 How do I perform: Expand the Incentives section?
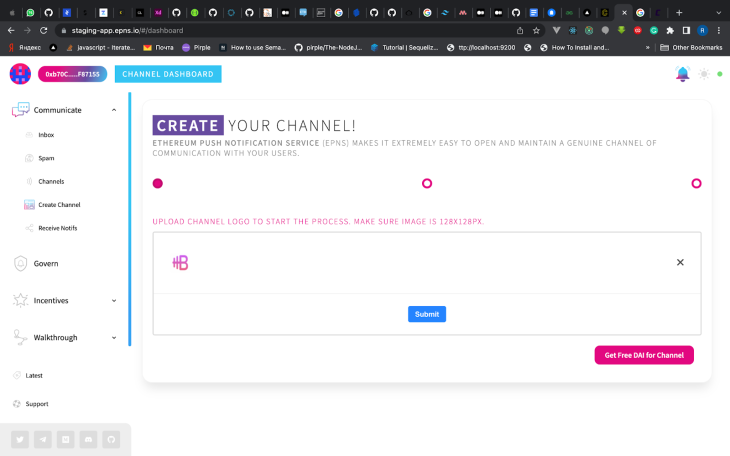pyautogui.click(x=114, y=300)
